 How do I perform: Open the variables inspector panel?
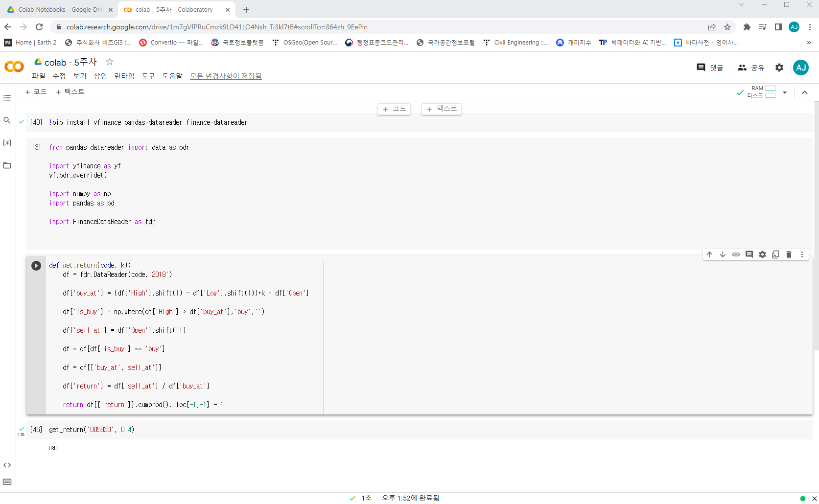[7, 143]
